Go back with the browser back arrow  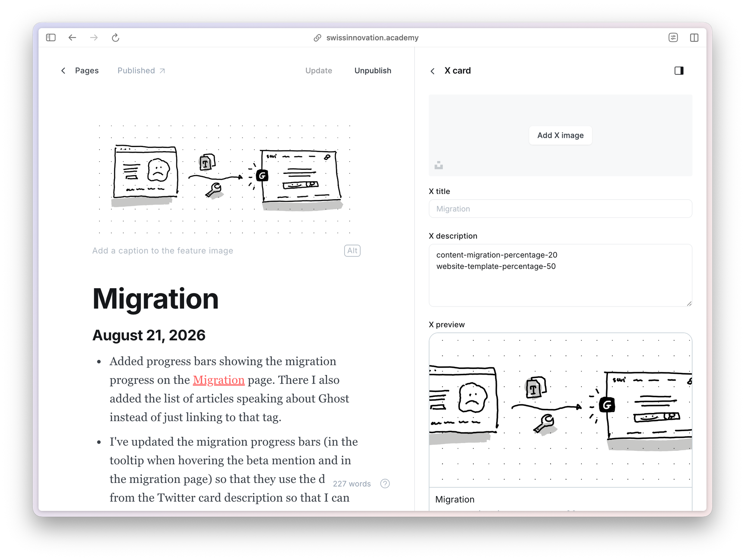(x=72, y=38)
